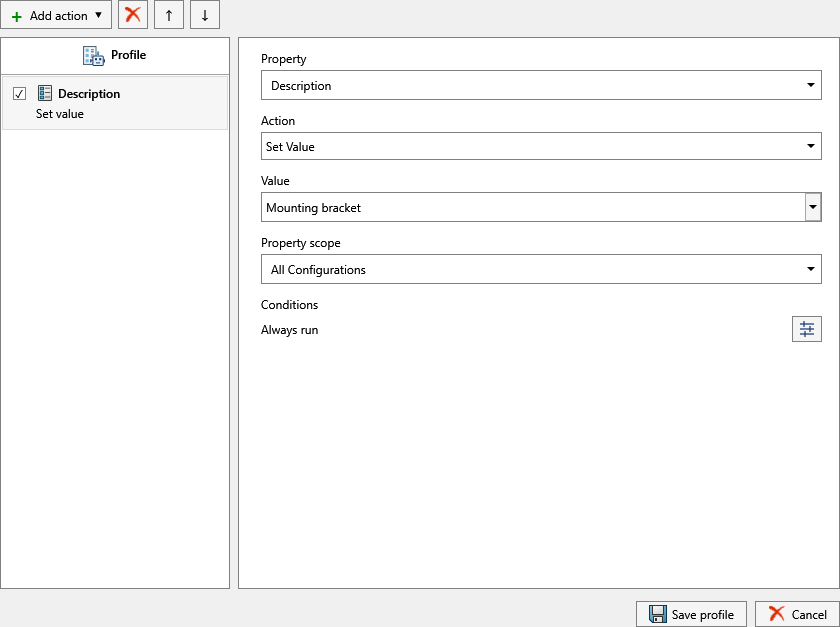
Task: Click the Description property list icon
Action: pyautogui.click(x=44, y=93)
